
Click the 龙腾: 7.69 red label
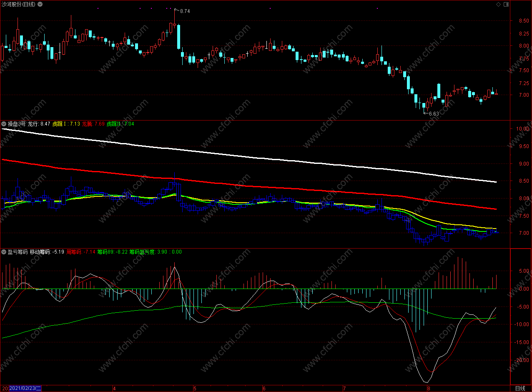(93, 124)
